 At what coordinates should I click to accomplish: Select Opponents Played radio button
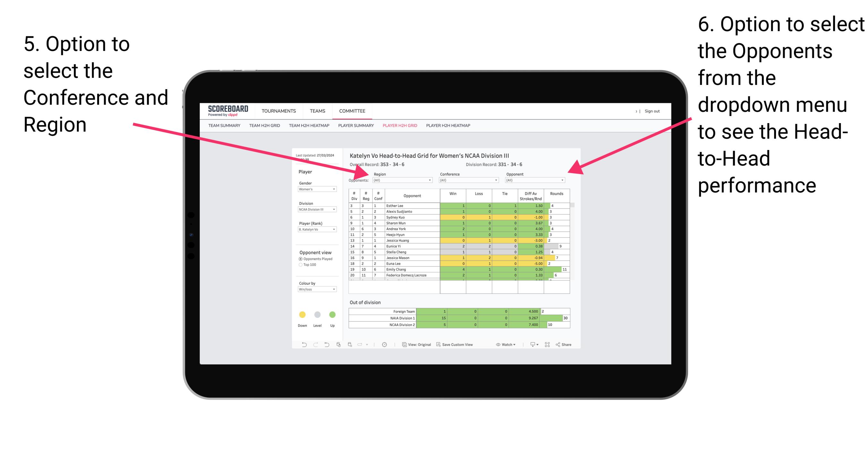click(299, 259)
